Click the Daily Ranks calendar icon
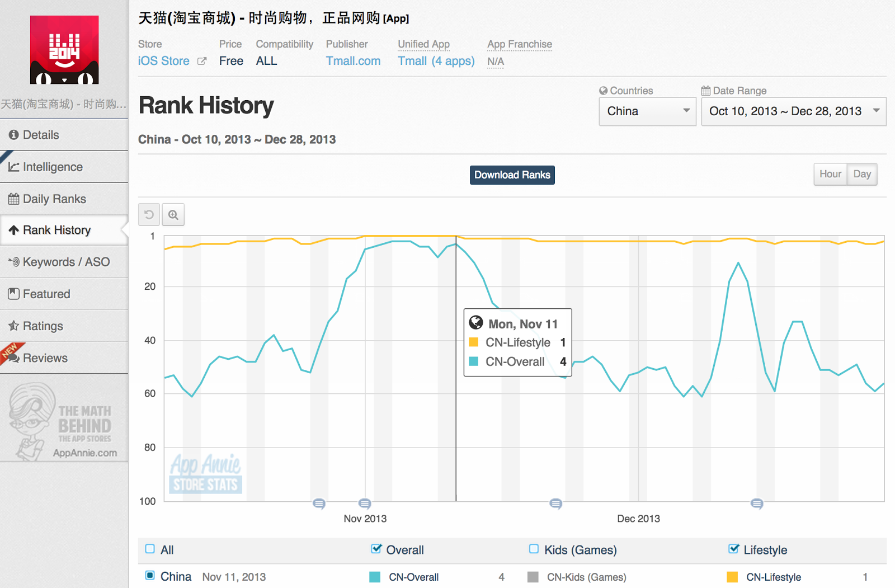The width and height of the screenshot is (895, 588). click(13, 199)
